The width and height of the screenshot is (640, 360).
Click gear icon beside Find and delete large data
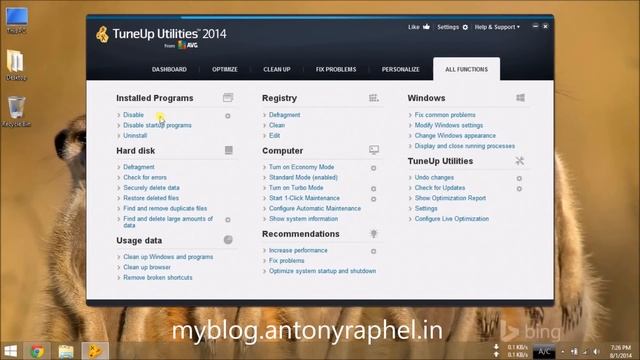(228, 220)
